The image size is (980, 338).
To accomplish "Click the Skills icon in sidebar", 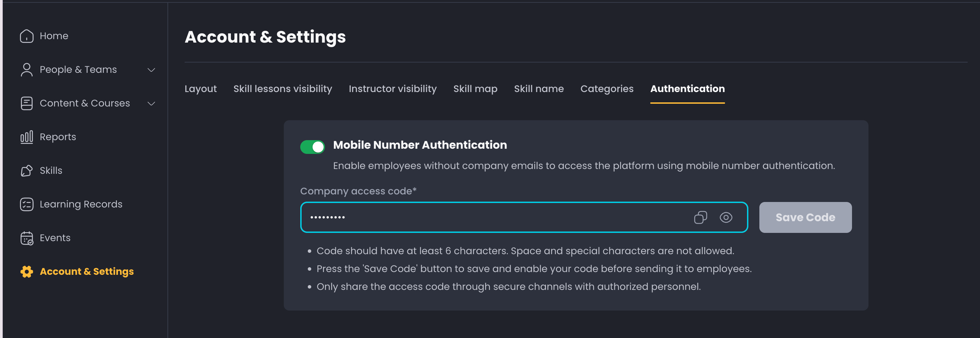I will coord(27,170).
